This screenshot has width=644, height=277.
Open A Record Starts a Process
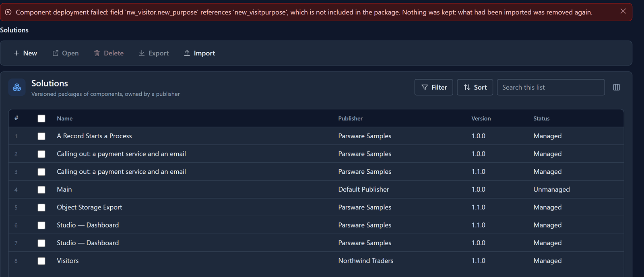(94, 136)
